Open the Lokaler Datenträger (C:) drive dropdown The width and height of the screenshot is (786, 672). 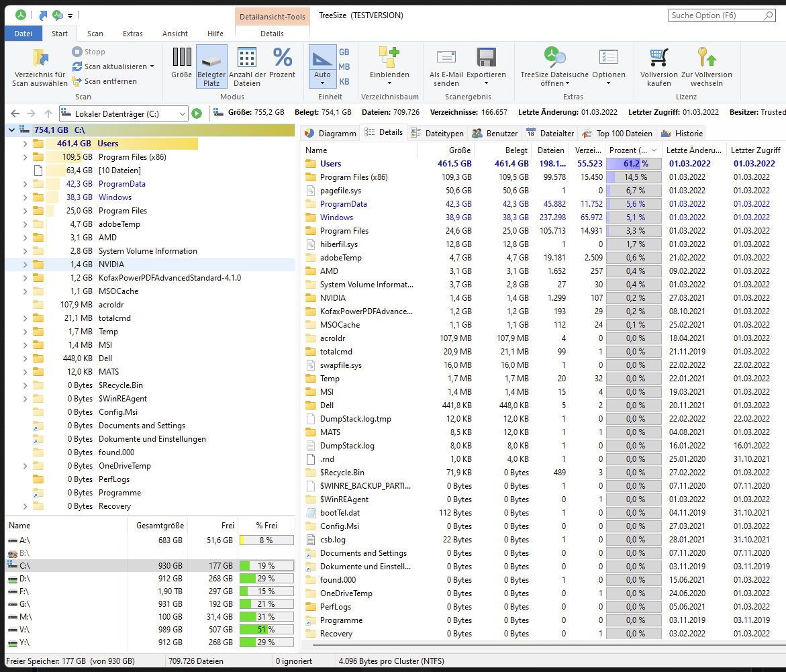pyautogui.click(x=183, y=114)
